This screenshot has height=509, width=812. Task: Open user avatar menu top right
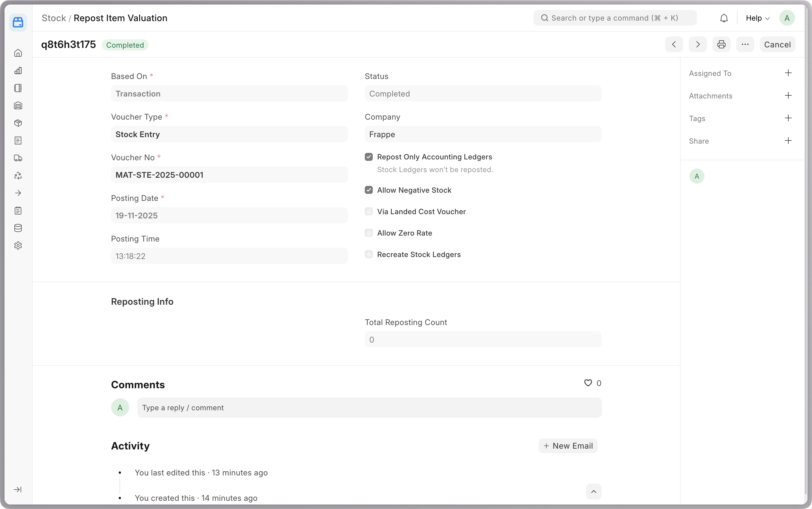pos(787,18)
